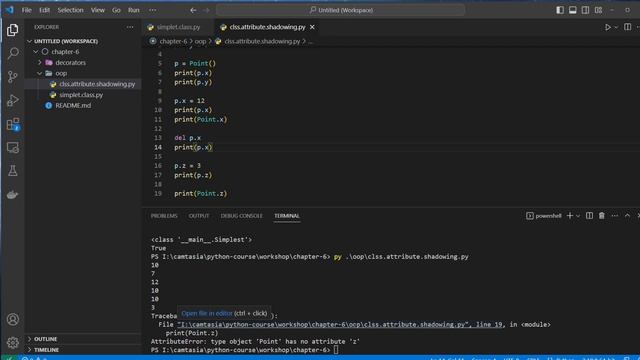The image size is (640, 360).
Task: Open Explorer views and more actions ellipsis
Action: click(x=130, y=27)
